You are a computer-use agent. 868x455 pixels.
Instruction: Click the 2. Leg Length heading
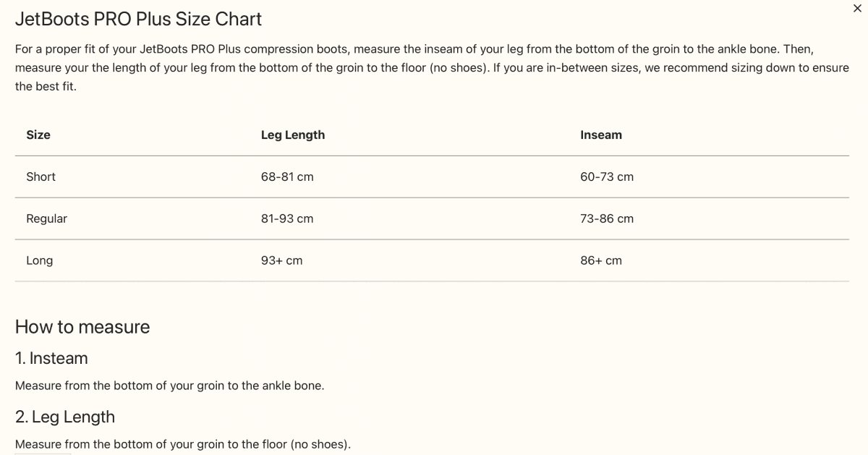65,417
